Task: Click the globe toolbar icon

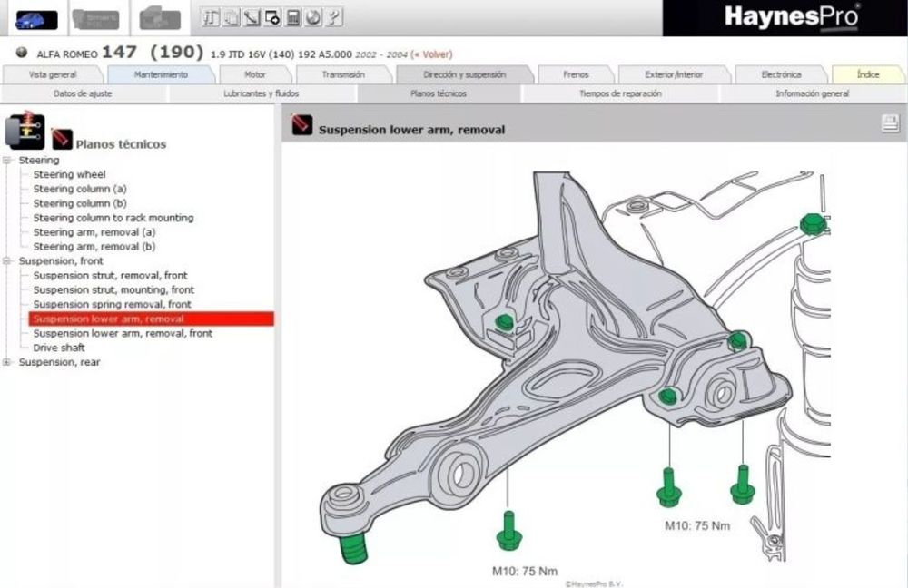Action: [313, 18]
